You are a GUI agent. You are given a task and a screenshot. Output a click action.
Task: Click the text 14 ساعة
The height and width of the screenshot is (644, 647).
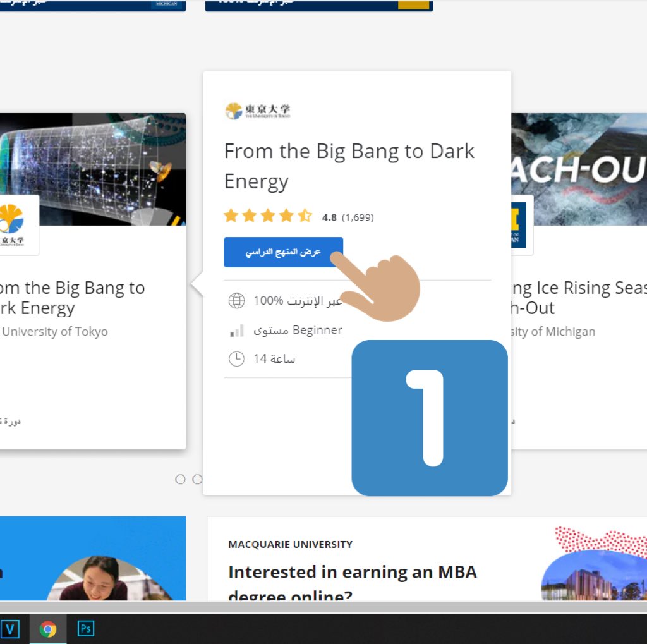coord(274,359)
